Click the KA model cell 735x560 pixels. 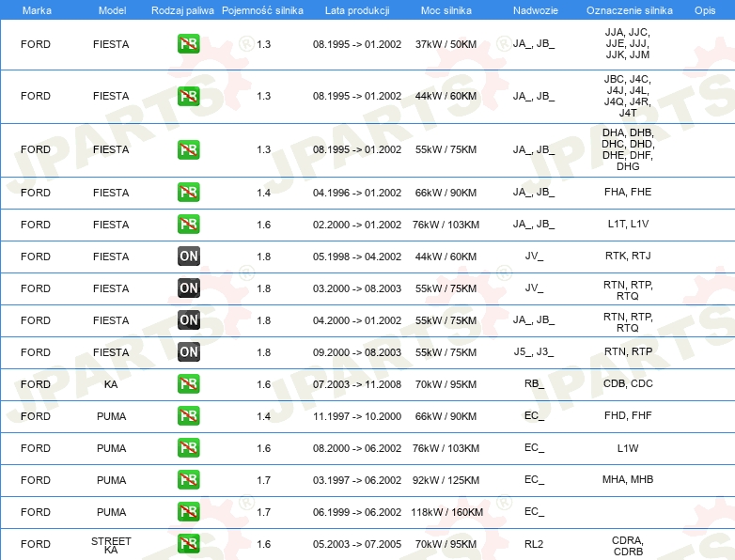[111, 384]
